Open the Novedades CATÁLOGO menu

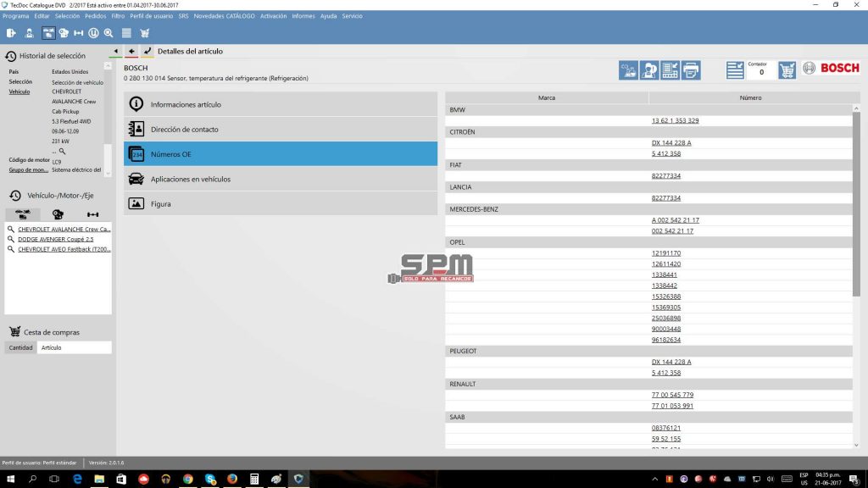pyautogui.click(x=224, y=16)
